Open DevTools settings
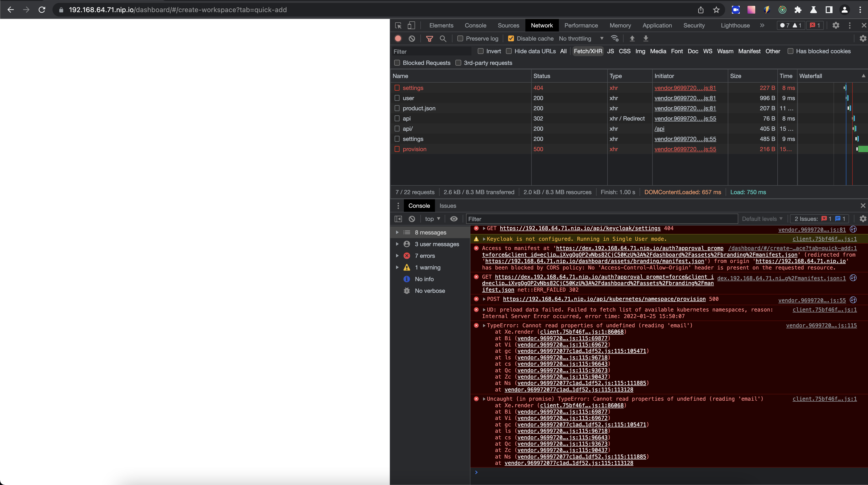 836,25
